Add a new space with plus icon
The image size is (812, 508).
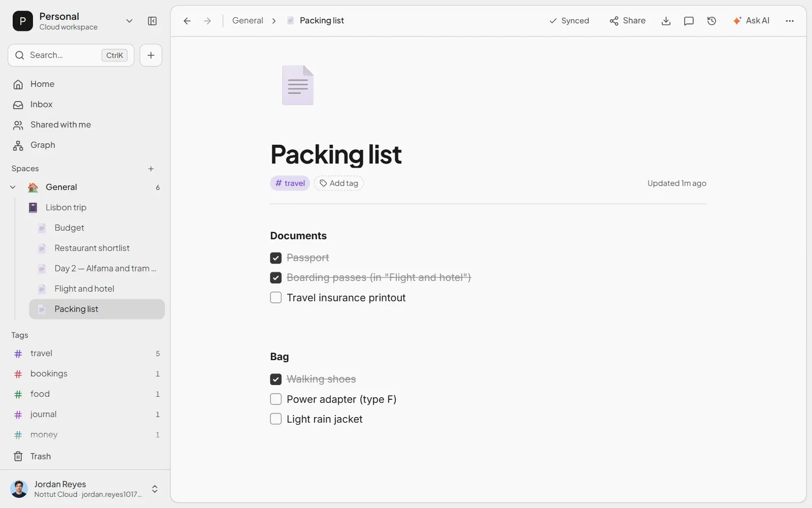click(x=151, y=169)
